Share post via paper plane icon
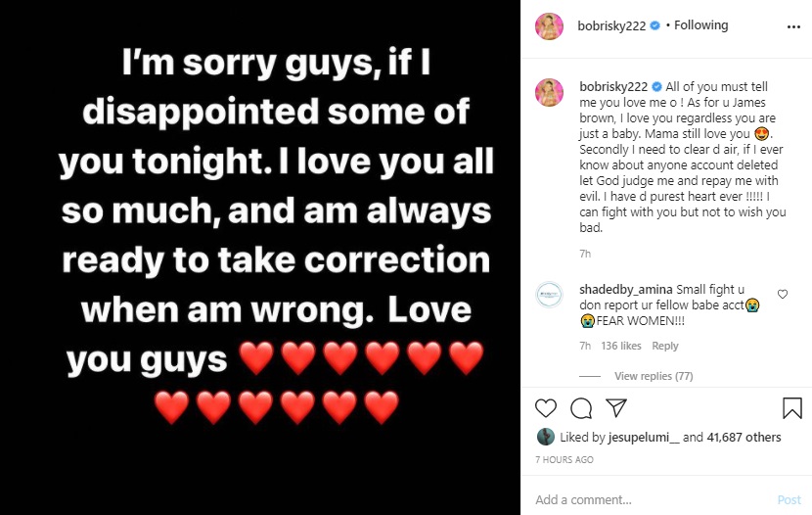This screenshot has width=812, height=515. (x=615, y=407)
